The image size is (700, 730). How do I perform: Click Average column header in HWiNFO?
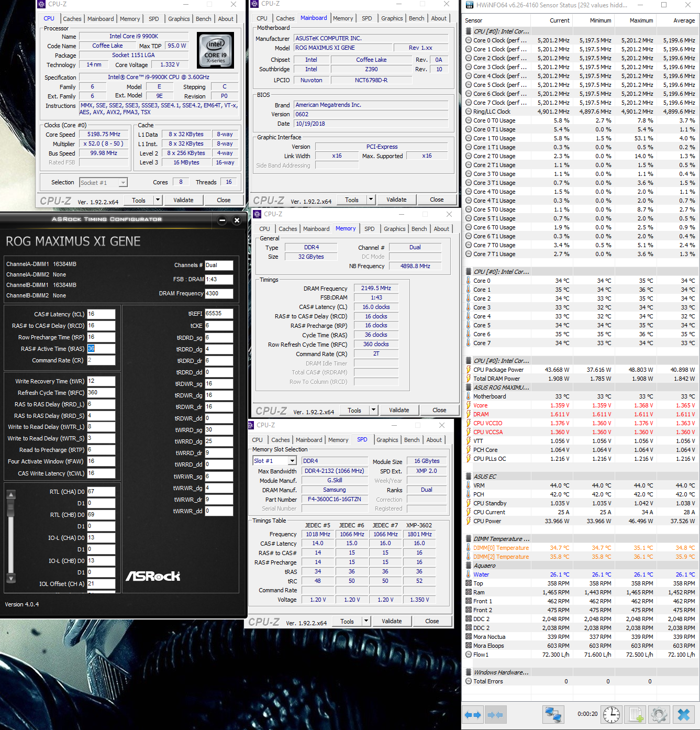pos(677,20)
